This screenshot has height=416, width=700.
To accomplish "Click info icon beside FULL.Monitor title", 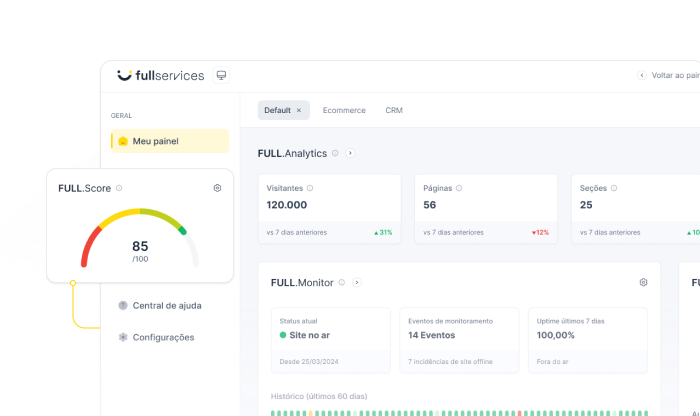I will coord(342,282).
